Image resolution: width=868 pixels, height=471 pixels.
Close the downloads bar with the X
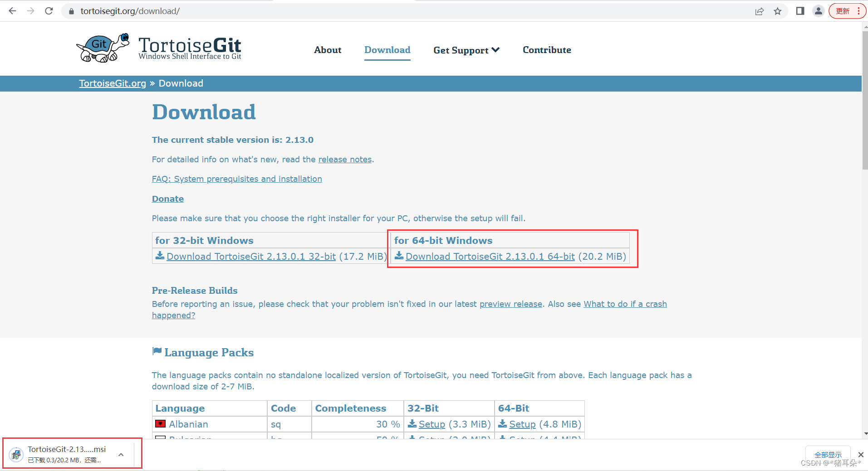pyautogui.click(x=861, y=454)
